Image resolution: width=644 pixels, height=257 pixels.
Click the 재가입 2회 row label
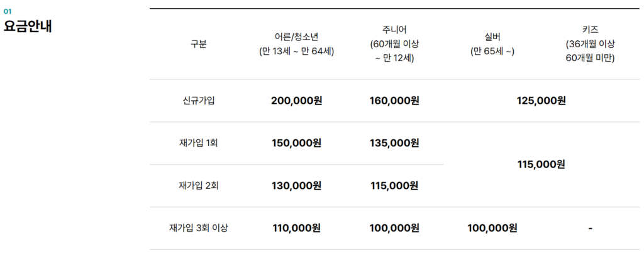(199, 186)
